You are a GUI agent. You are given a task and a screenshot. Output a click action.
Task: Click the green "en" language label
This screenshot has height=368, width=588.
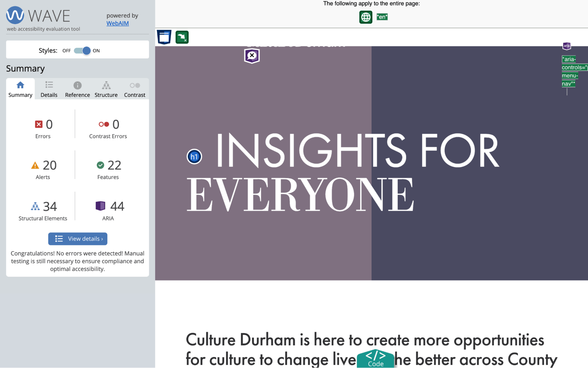pyautogui.click(x=382, y=17)
